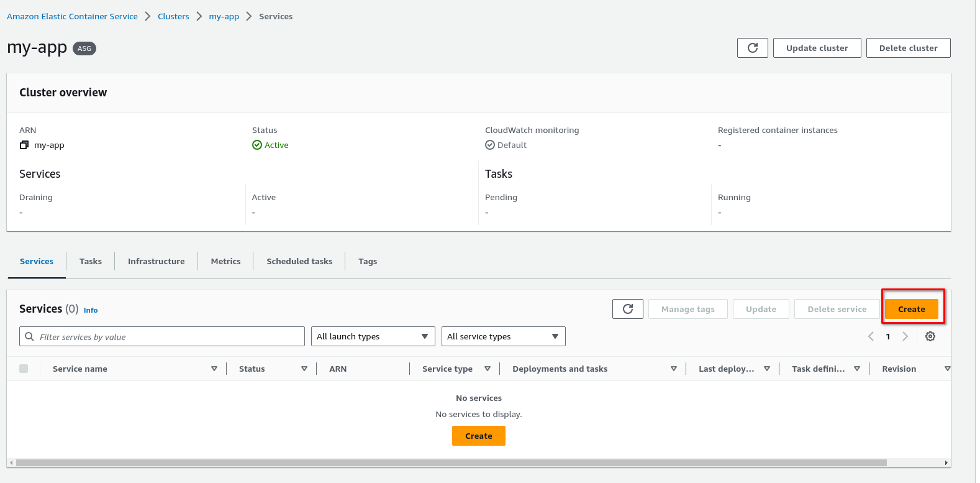
Task: Sort by Task definition column arrow
Action: click(857, 369)
